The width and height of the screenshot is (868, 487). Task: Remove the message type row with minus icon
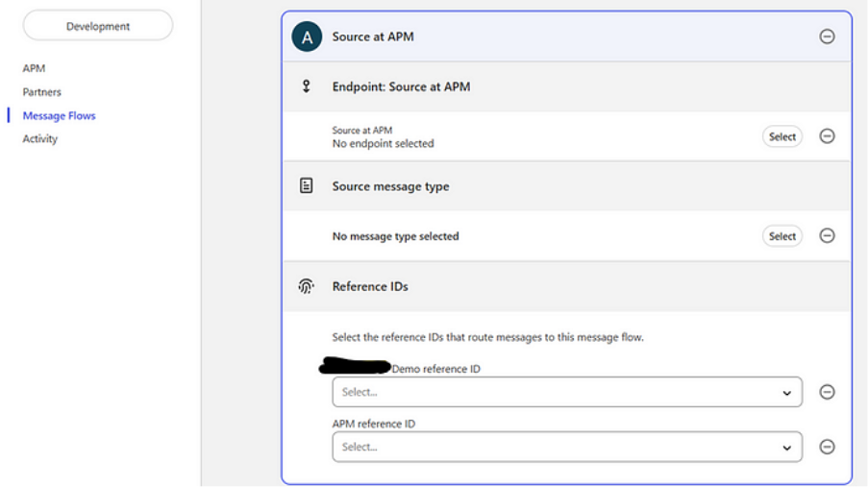pos(827,236)
